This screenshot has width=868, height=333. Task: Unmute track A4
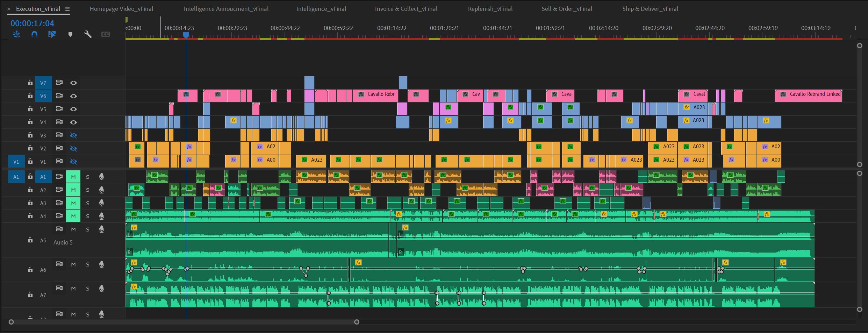point(73,216)
